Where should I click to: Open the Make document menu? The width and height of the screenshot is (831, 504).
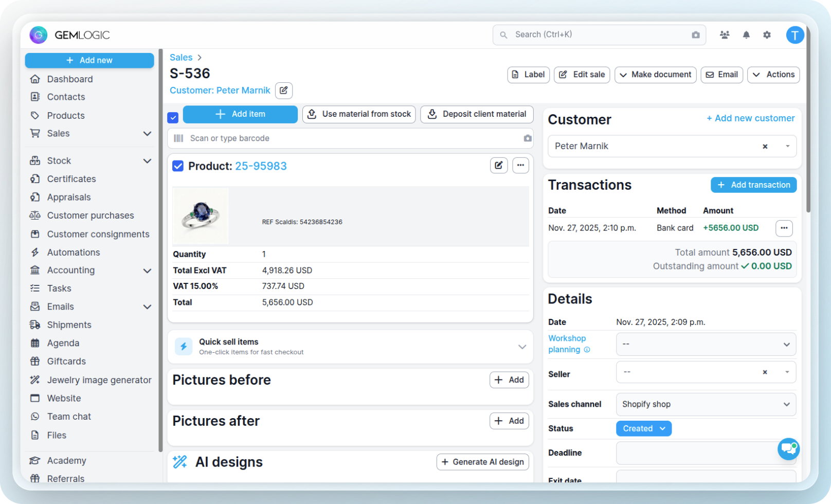coord(655,75)
